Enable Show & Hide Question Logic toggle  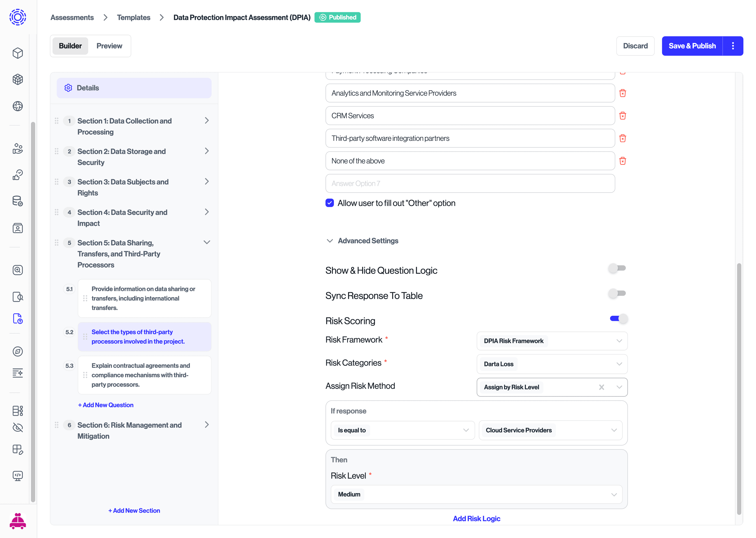click(617, 268)
